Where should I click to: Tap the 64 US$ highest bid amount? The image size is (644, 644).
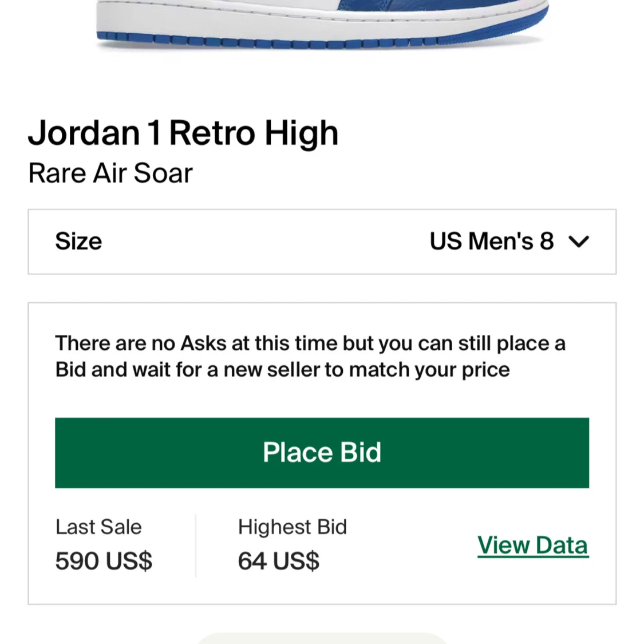tap(278, 561)
